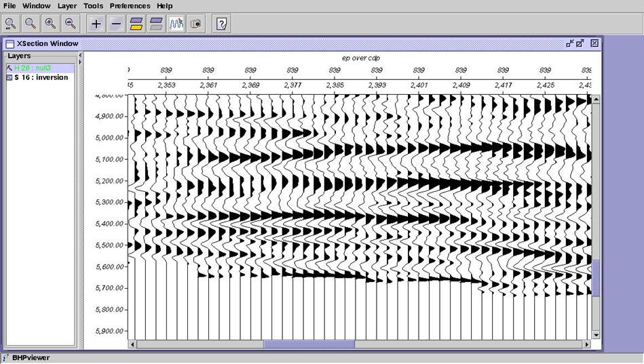Screen dimensions: 644x364
Task: Open the Window menu
Action: (x=37, y=5)
